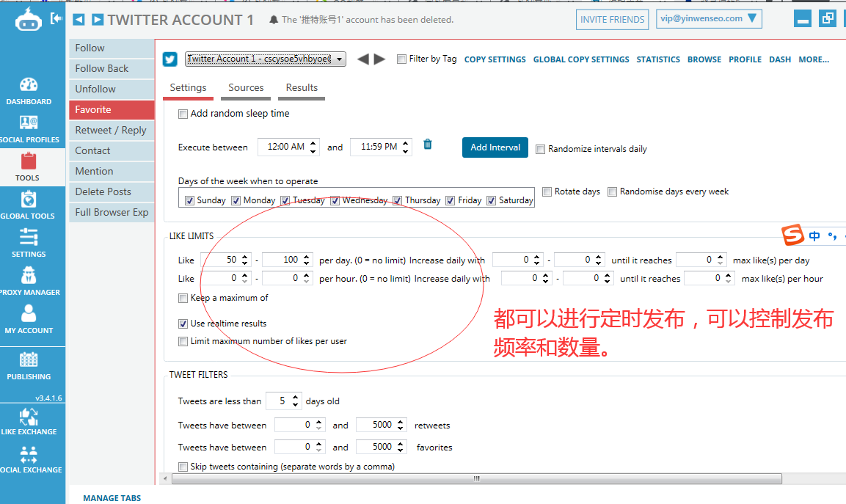Enable Limit maximum number of likes per user
The height and width of the screenshot is (504, 846).
(x=183, y=341)
